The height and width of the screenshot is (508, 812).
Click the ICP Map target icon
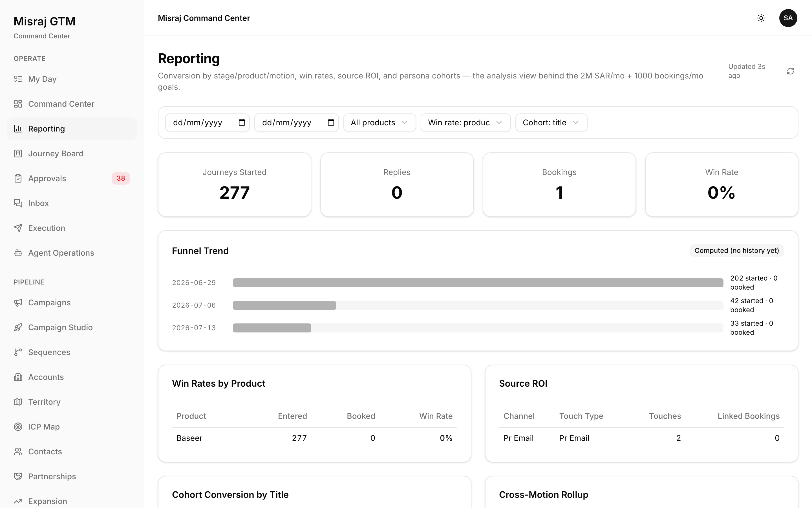[18, 427]
